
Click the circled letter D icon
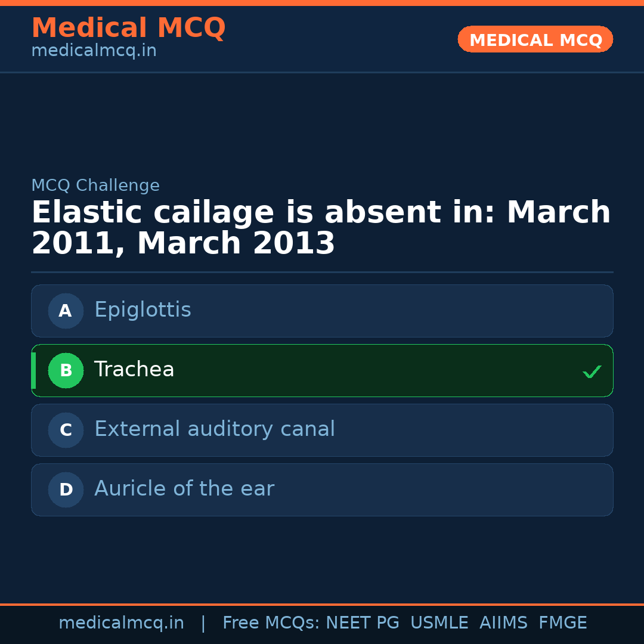point(66,490)
